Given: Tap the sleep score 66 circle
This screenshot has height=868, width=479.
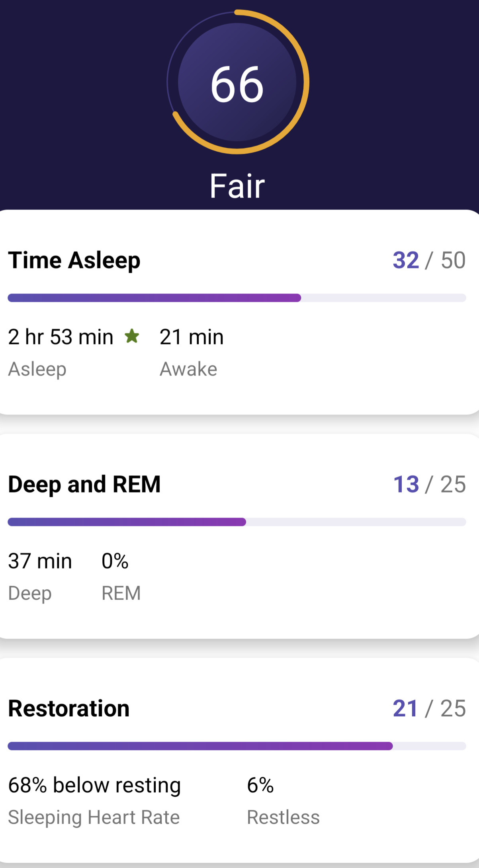Looking at the screenshot, I should tap(237, 82).
